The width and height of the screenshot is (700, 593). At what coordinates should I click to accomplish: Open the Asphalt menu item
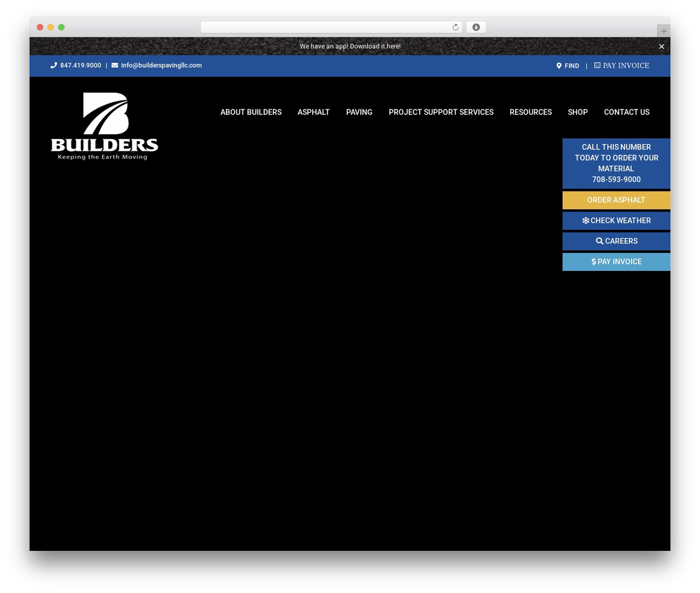314,112
